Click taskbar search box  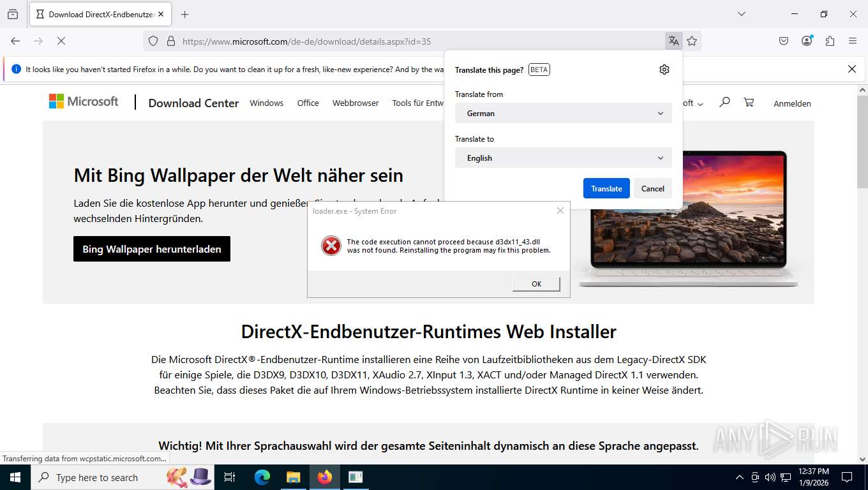point(124,477)
